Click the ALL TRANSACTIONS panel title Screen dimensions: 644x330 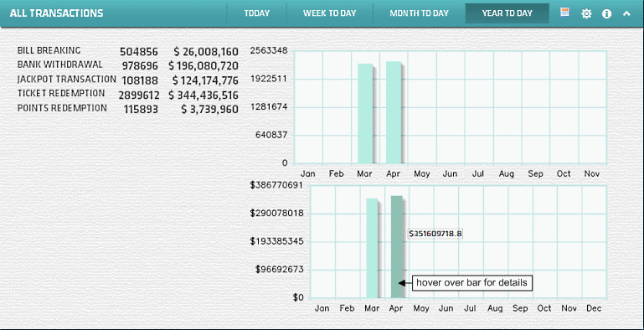(56, 13)
